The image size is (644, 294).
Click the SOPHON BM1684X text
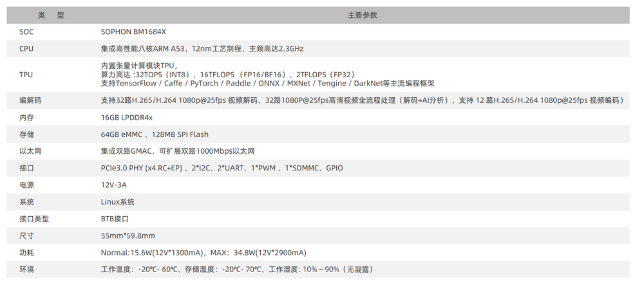[x=133, y=32]
